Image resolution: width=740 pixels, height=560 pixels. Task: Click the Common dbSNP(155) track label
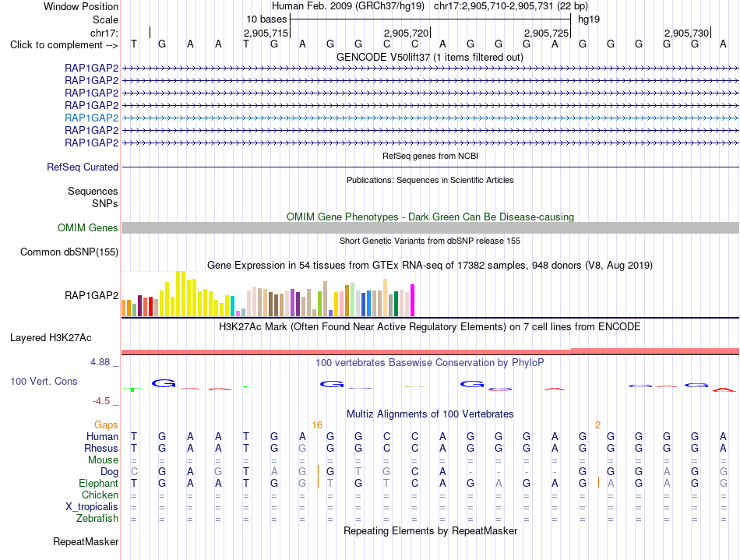click(69, 252)
